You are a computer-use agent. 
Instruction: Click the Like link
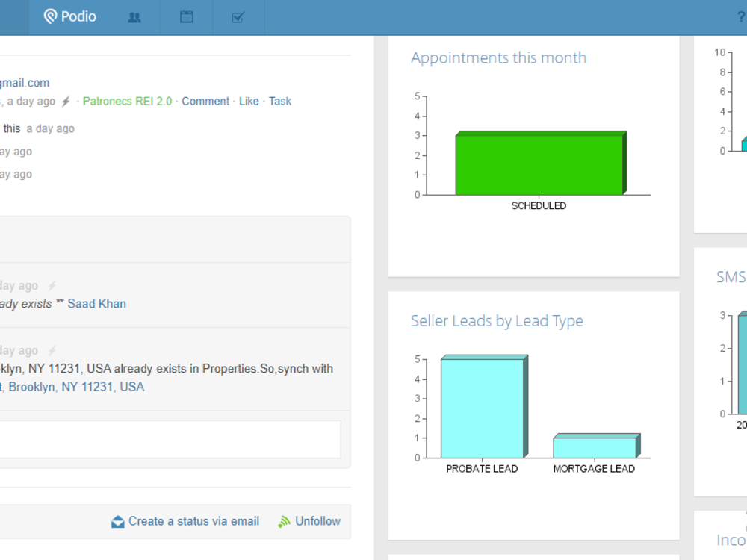point(249,101)
